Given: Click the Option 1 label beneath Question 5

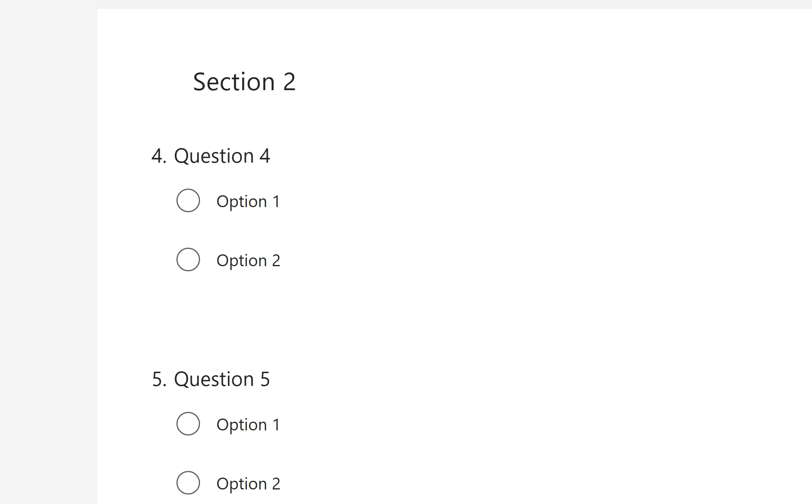Looking at the screenshot, I should click(x=248, y=424).
